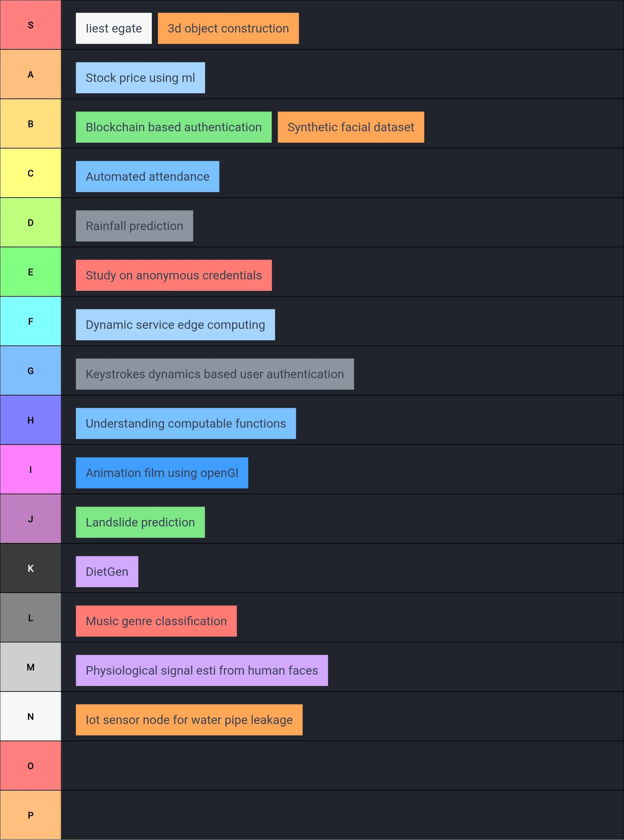The width and height of the screenshot is (624, 840).
Task: Select the 'Rainfall prediction' card
Action: [x=134, y=226]
